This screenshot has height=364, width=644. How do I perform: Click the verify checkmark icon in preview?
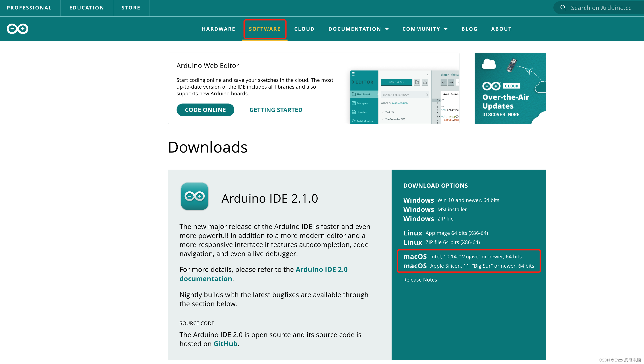click(x=443, y=82)
